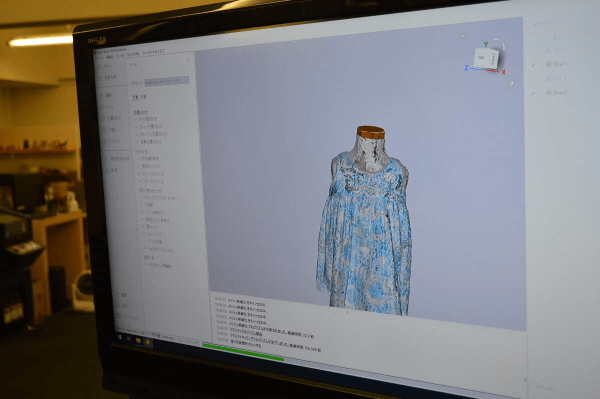Click the green progress bar
Viewport: 600px width, 399px height.
(x=243, y=352)
